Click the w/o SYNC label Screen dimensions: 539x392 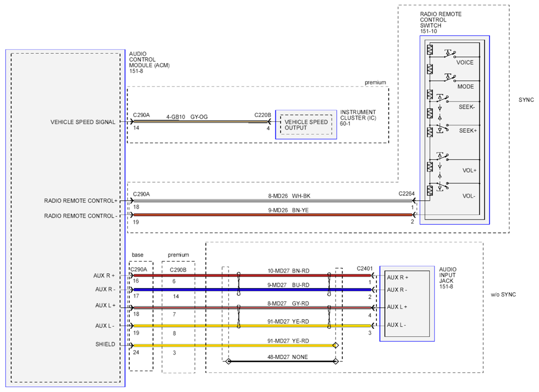503,294
